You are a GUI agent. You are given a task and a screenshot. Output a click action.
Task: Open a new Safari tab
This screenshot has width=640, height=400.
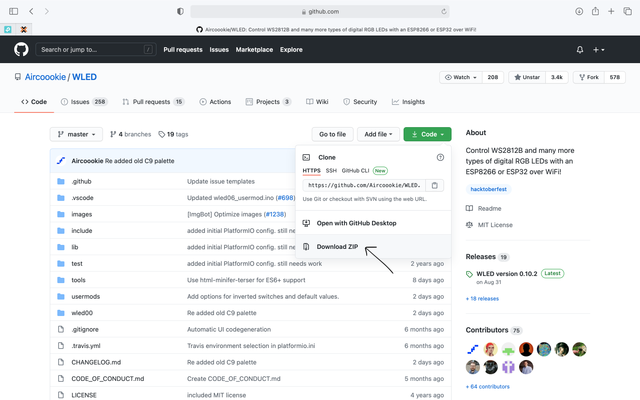click(611, 11)
